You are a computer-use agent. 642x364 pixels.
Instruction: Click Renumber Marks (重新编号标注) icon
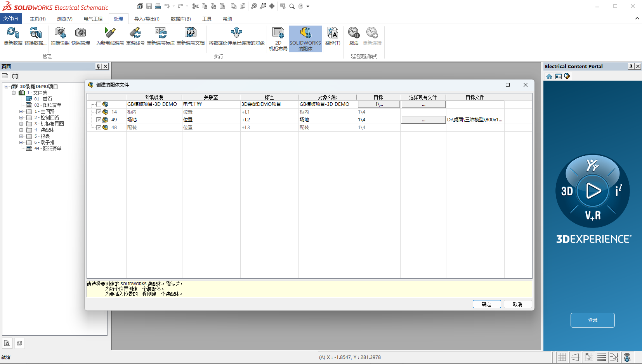coord(161,36)
